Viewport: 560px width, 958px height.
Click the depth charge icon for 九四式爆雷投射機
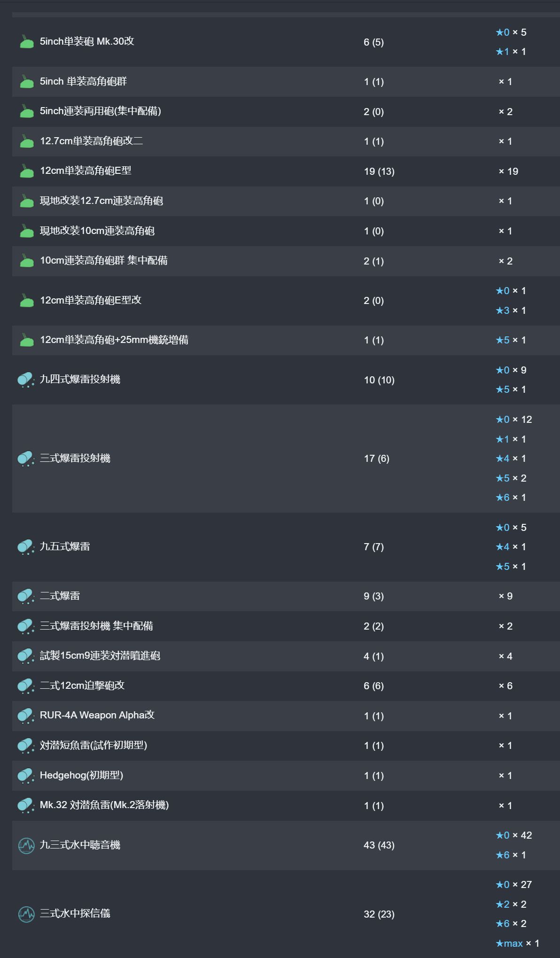[x=26, y=380]
